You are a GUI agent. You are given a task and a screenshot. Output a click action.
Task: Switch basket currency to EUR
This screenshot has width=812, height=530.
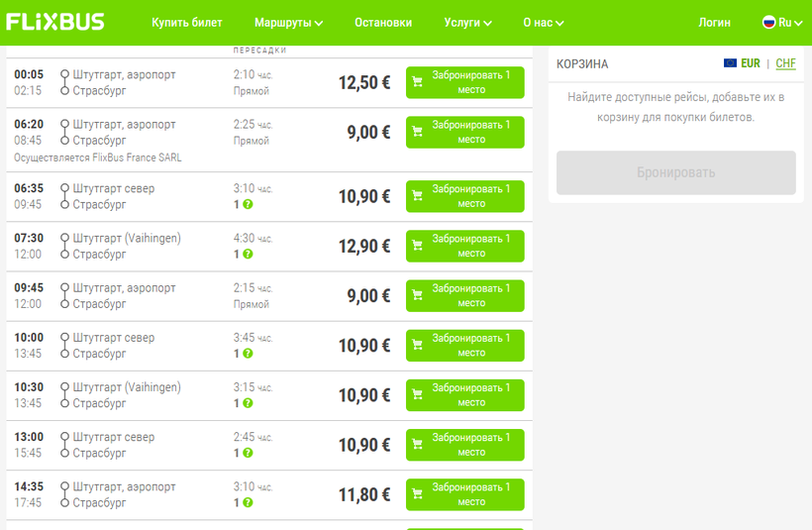coord(750,63)
